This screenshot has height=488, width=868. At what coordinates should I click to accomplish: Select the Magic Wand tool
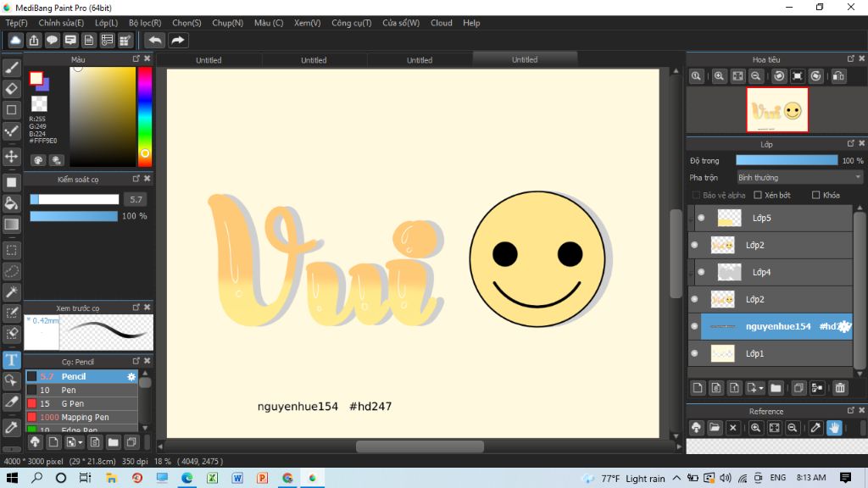(12, 292)
